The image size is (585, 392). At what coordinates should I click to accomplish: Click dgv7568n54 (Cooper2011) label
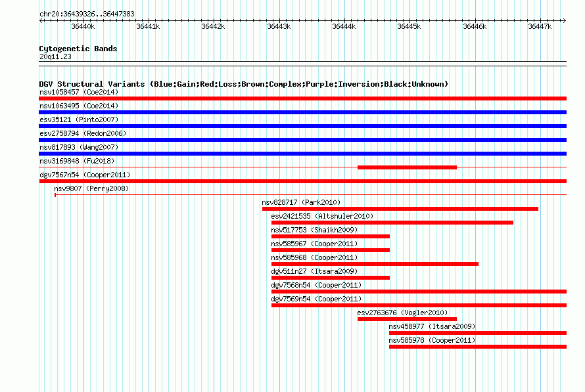pos(316,285)
